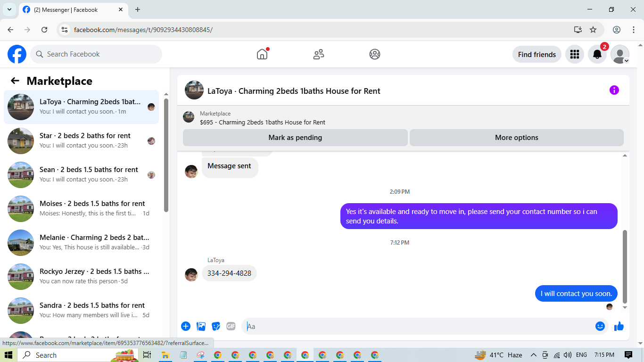The height and width of the screenshot is (362, 644).
Task: Show hidden system tray icons
Action: click(x=534, y=355)
